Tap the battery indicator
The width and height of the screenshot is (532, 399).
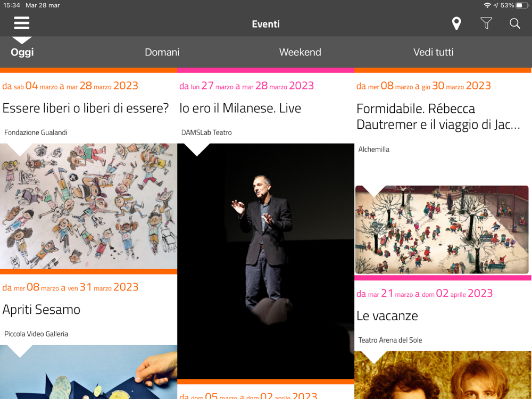[522, 5]
